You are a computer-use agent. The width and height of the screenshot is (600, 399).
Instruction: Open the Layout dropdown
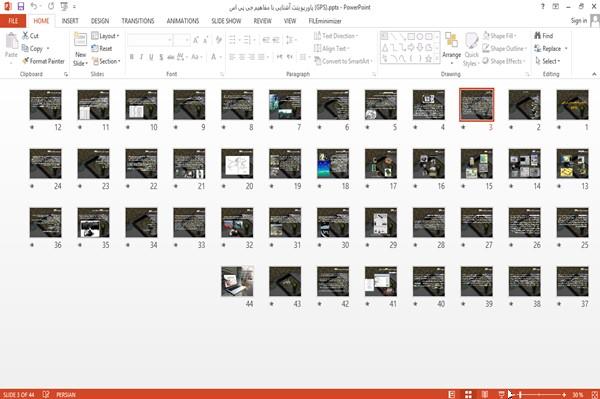pos(105,36)
